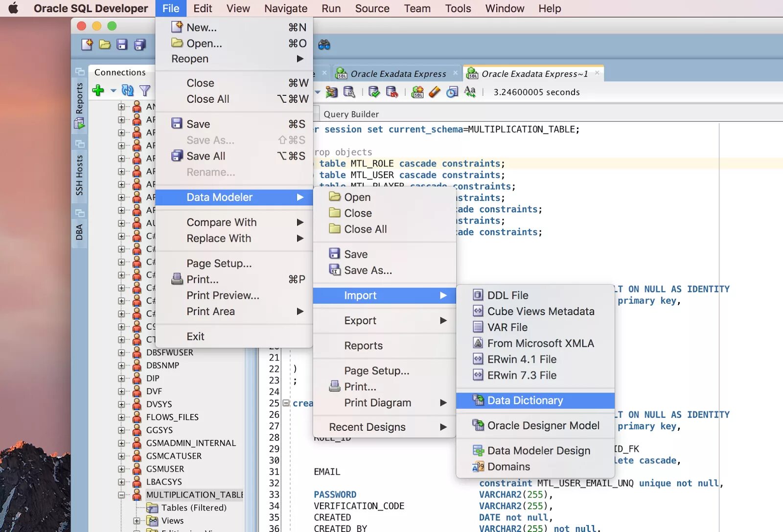Open the Help menu
The width and height of the screenshot is (783, 532).
(x=550, y=8)
